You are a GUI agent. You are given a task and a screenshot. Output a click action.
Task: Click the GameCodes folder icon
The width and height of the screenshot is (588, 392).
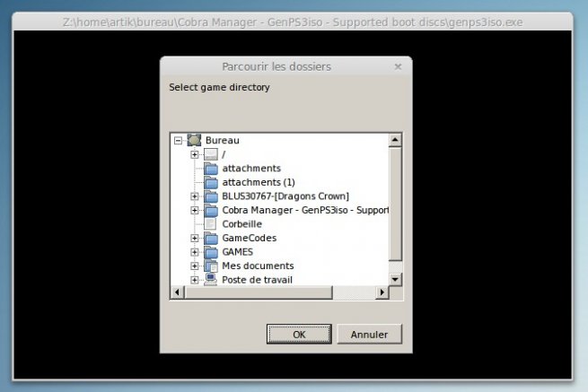coord(211,239)
